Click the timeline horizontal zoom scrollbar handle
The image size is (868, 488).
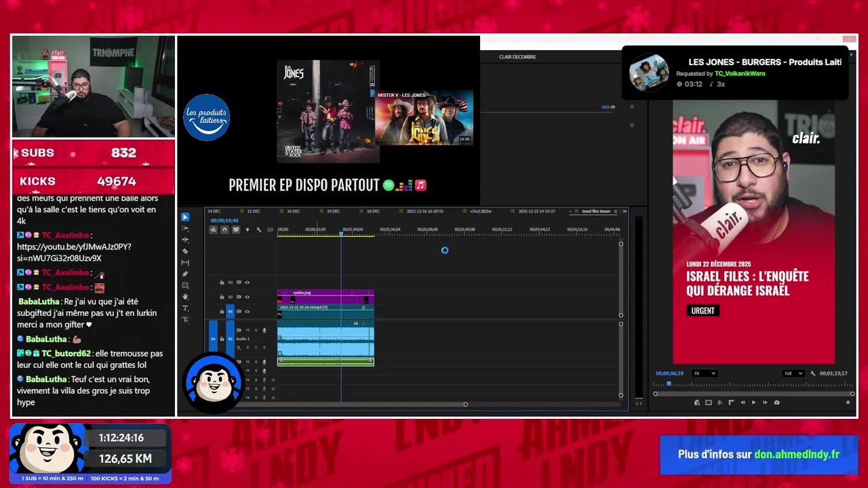(465, 405)
